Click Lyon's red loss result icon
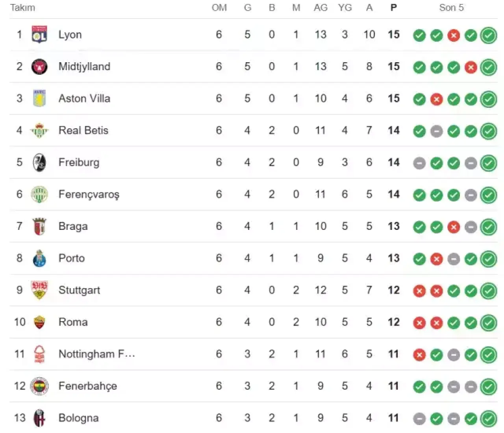 tap(454, 36)
